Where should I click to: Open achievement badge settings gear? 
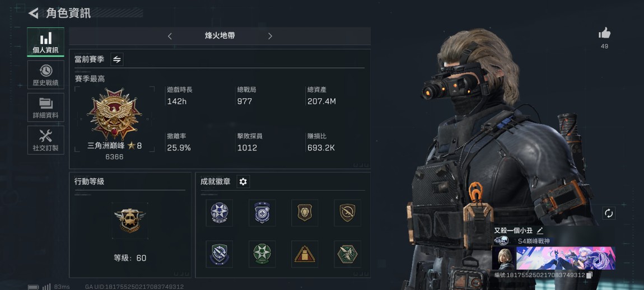pos(243,181)
